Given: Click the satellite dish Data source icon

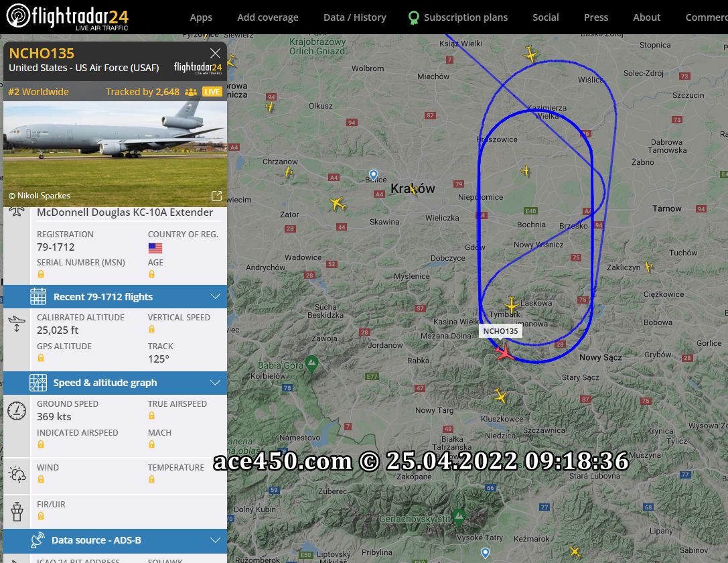Looking at the screenshot, I should [37, 540].
